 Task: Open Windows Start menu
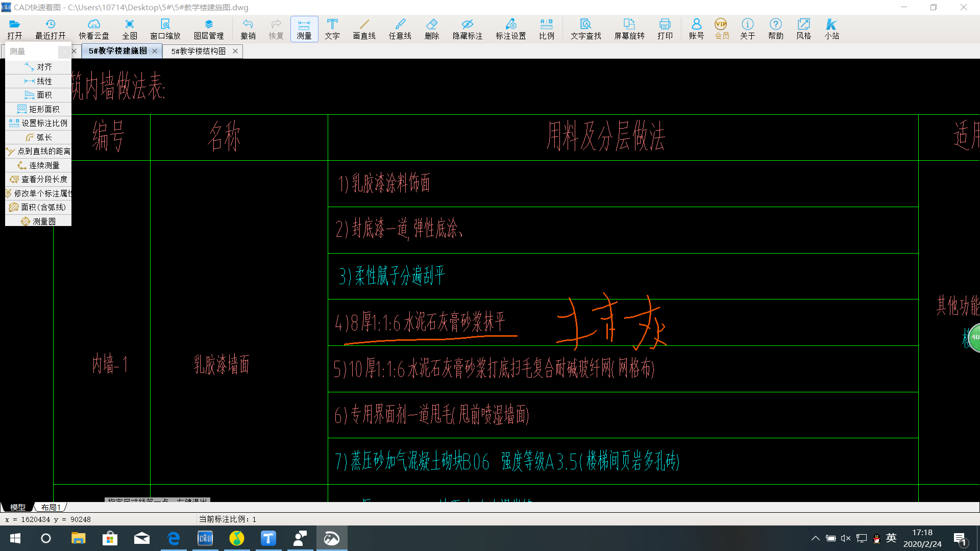tap(15, 538)
